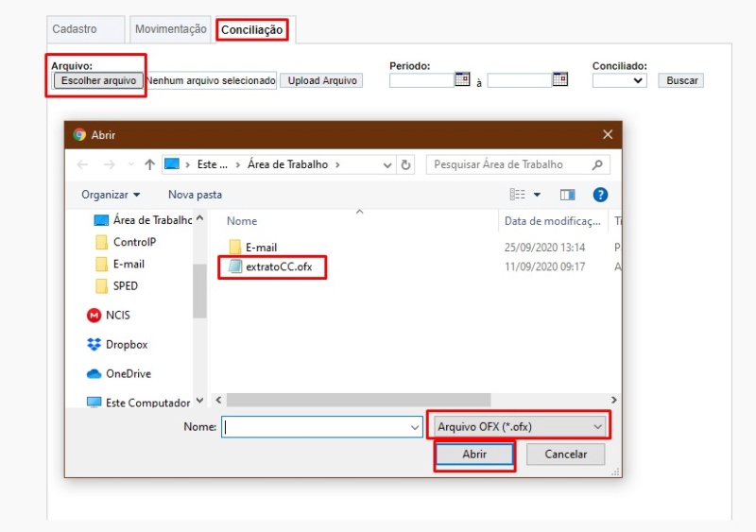Open Dropbox in navigation pane
Image resolution: width=756 pixels, height=532 pixels.
click(x=117, y=345)
